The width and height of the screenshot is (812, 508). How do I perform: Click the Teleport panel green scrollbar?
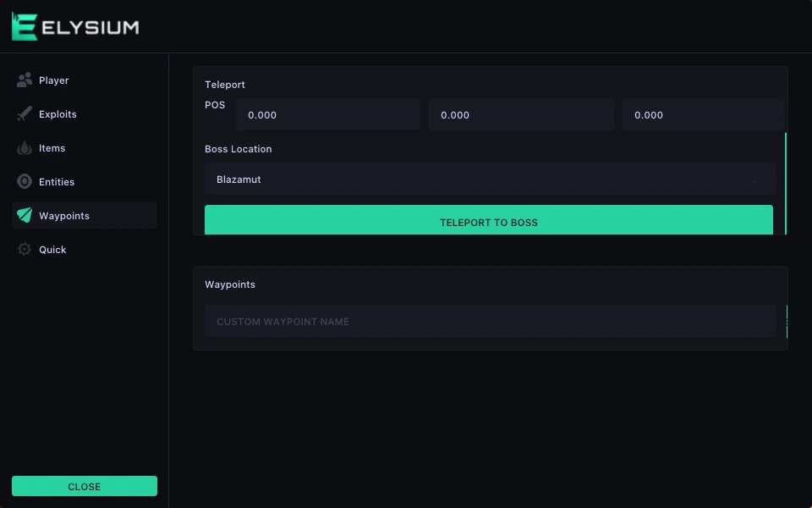786,184
